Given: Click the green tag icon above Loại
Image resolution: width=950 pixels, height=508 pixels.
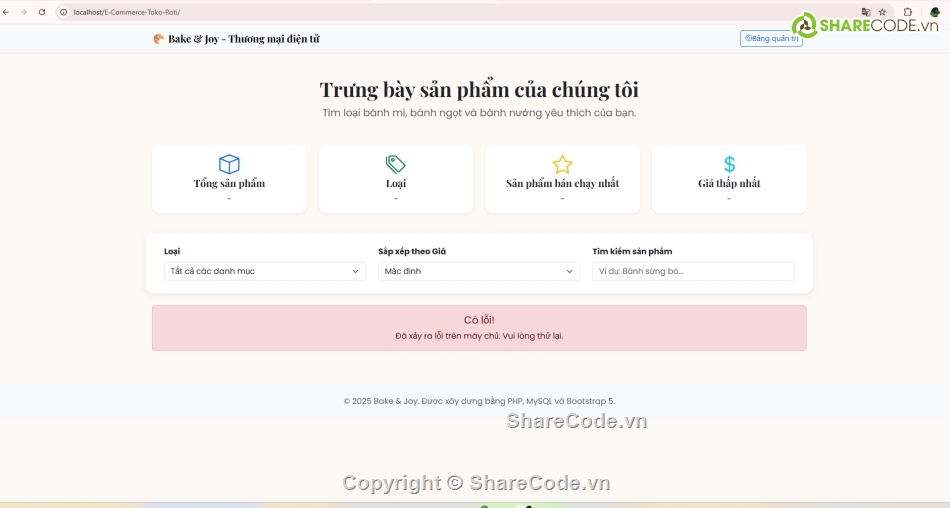Looking at the screenshot, I should pos(396,164).
